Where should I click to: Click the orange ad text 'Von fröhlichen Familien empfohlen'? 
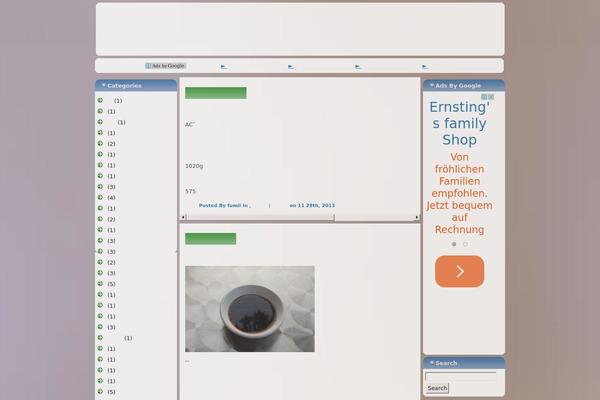(x=459, y=175)
